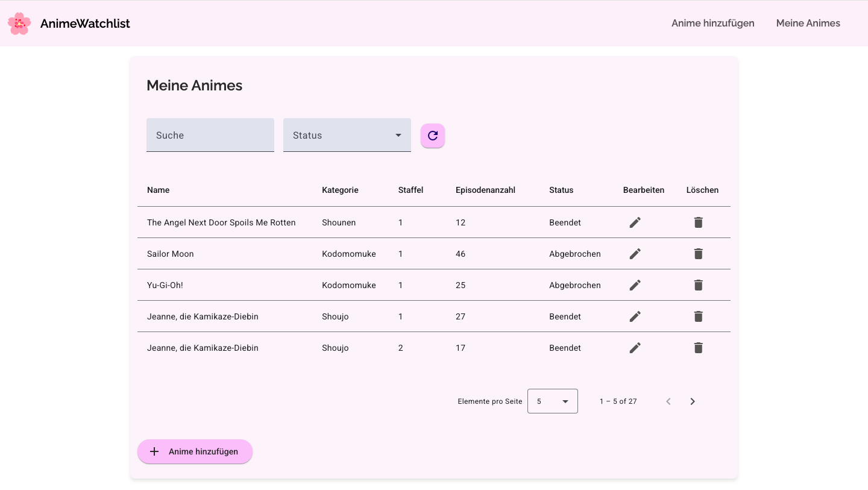Click the cherry blossom logo icon
This screenshot has width=868, height=490.
[x=19, y=24]
